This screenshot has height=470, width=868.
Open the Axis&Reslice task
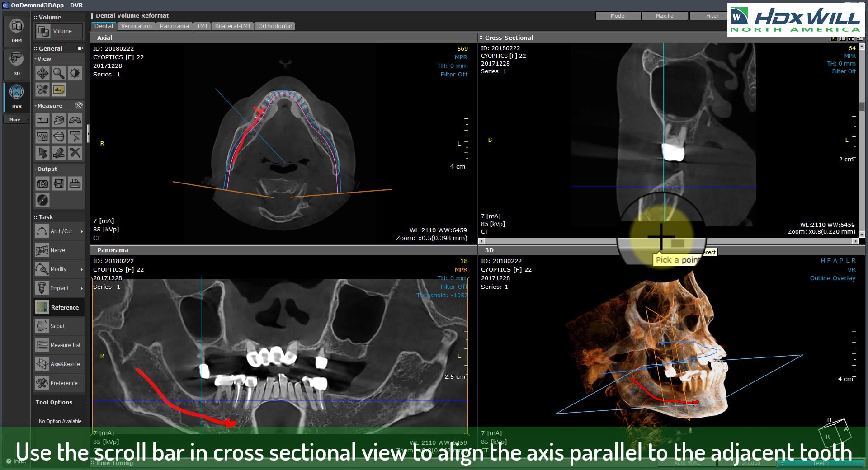(x=59, y=364)
